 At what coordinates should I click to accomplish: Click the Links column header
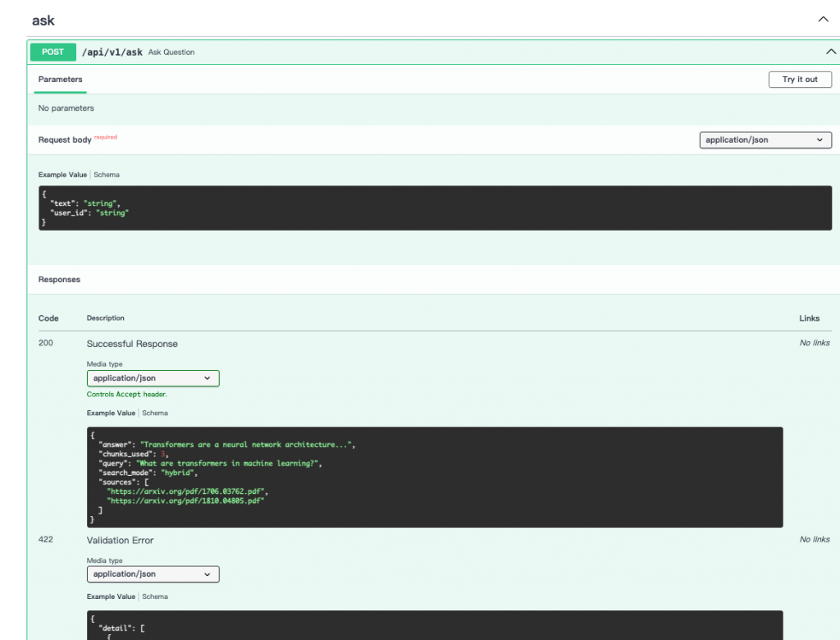pos(809,318)
